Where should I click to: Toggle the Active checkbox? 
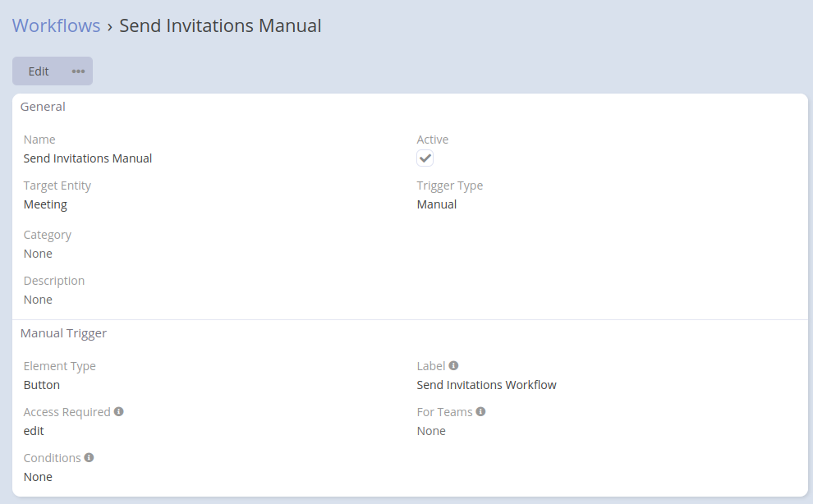425,158
